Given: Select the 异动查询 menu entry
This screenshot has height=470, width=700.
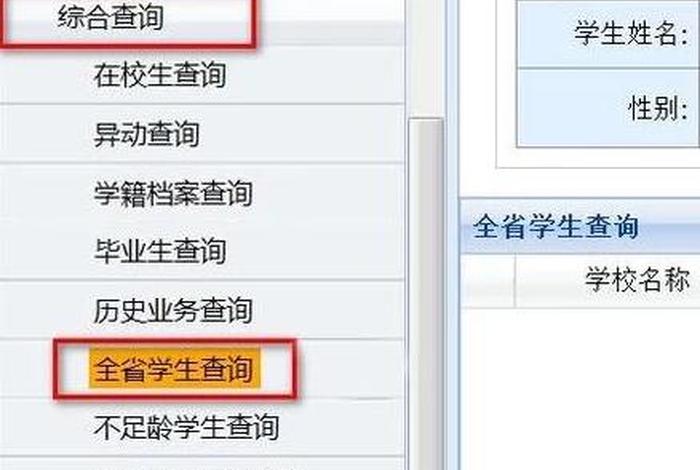Looking at the screenshot, I should coord(146,133).
